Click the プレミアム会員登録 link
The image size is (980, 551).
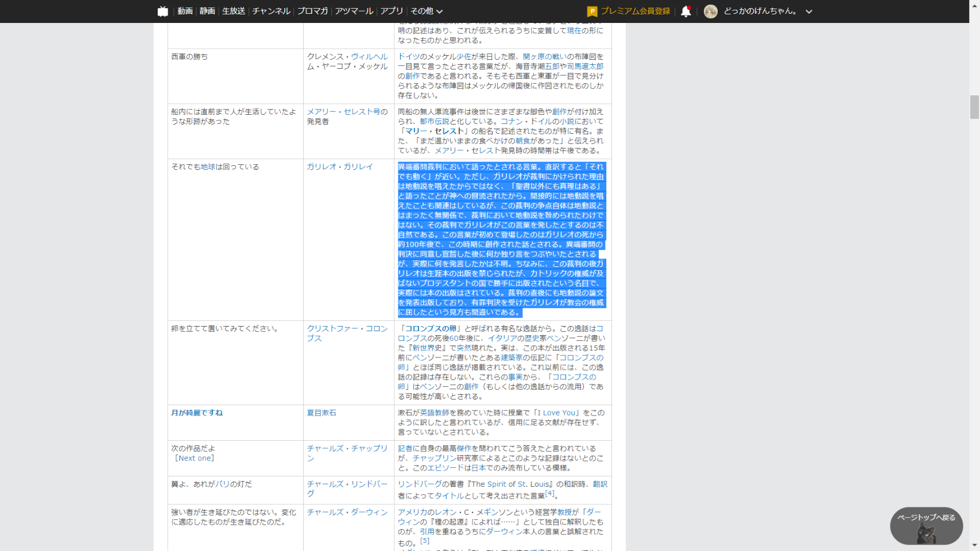(635, 11)
